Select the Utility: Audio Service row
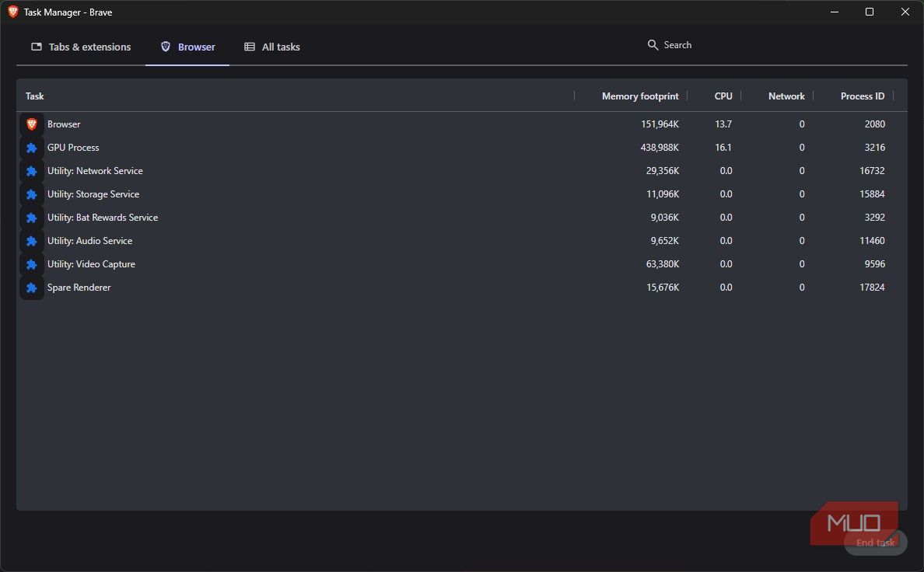 (462, 241)
